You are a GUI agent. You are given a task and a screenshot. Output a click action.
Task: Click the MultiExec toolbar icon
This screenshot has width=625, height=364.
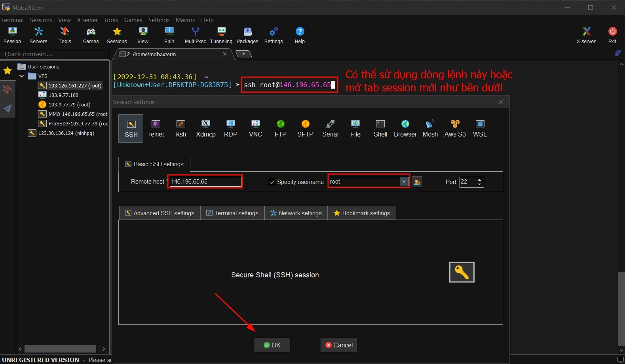(195, 35)
